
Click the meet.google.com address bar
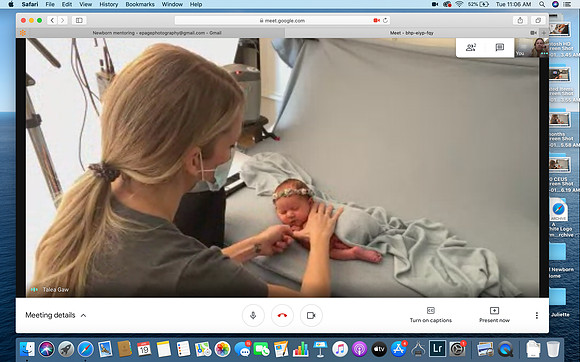click(x=282, y=20)
